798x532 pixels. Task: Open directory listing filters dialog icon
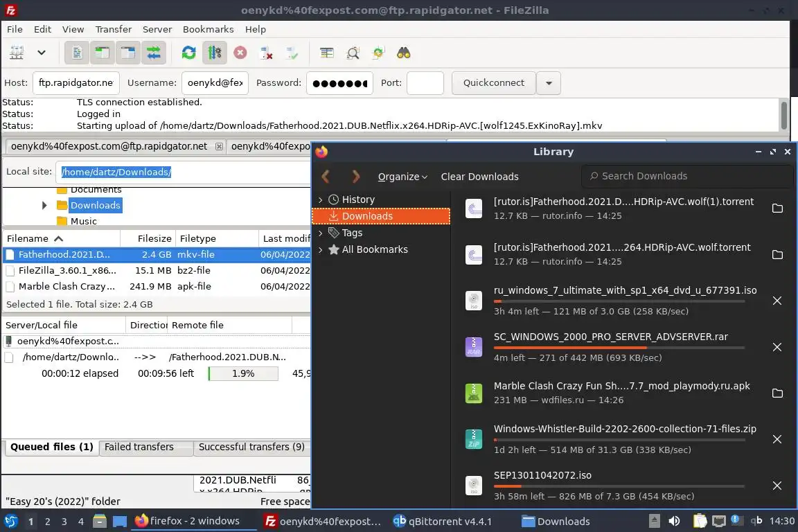click(327, 53)
